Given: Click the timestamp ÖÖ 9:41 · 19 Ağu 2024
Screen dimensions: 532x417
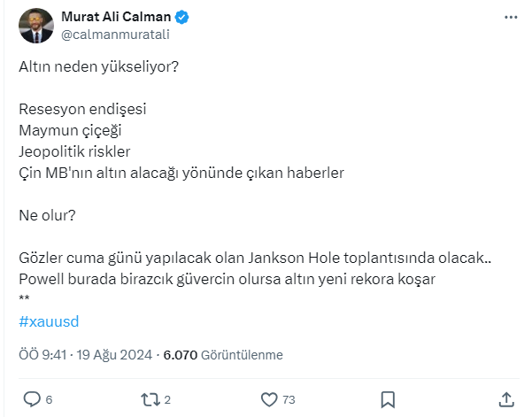Looking at the screenshot, I should (85, 355).
